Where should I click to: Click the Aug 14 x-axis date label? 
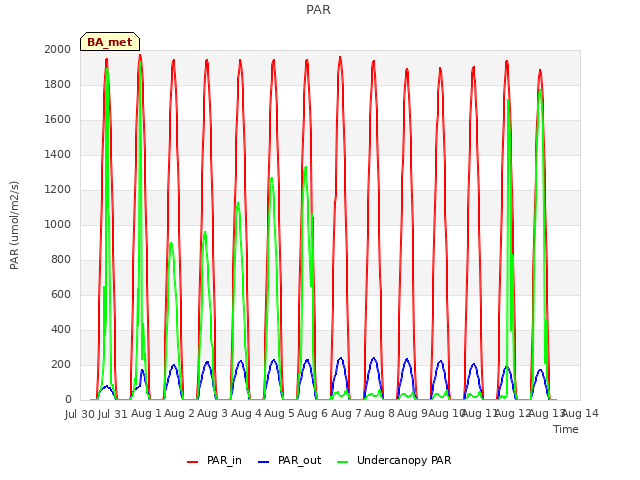tap(581, 414)
